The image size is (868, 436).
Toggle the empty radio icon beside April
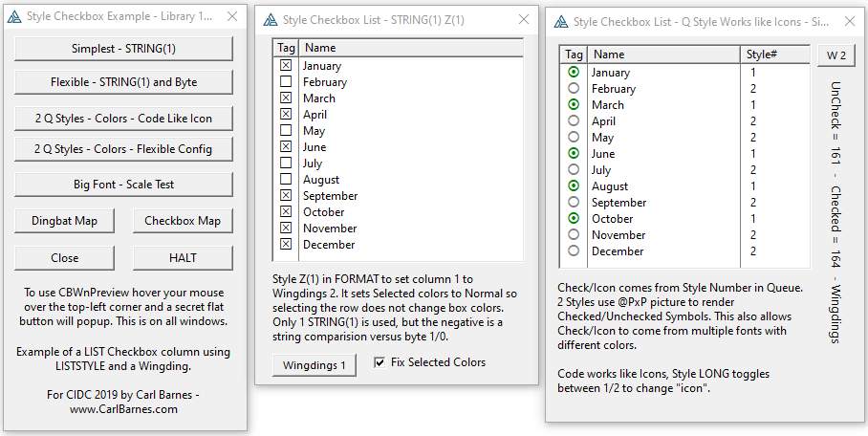click(x=574, y=121)
